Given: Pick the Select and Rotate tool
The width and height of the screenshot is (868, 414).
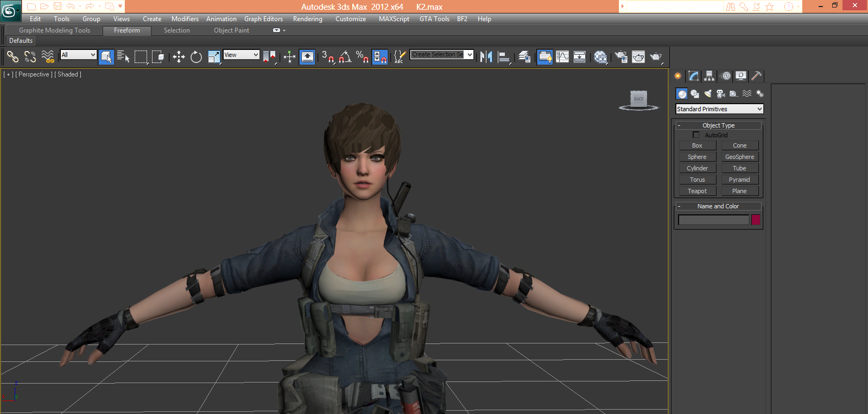Looking at the screenshot, I should (x=196, y=56).
